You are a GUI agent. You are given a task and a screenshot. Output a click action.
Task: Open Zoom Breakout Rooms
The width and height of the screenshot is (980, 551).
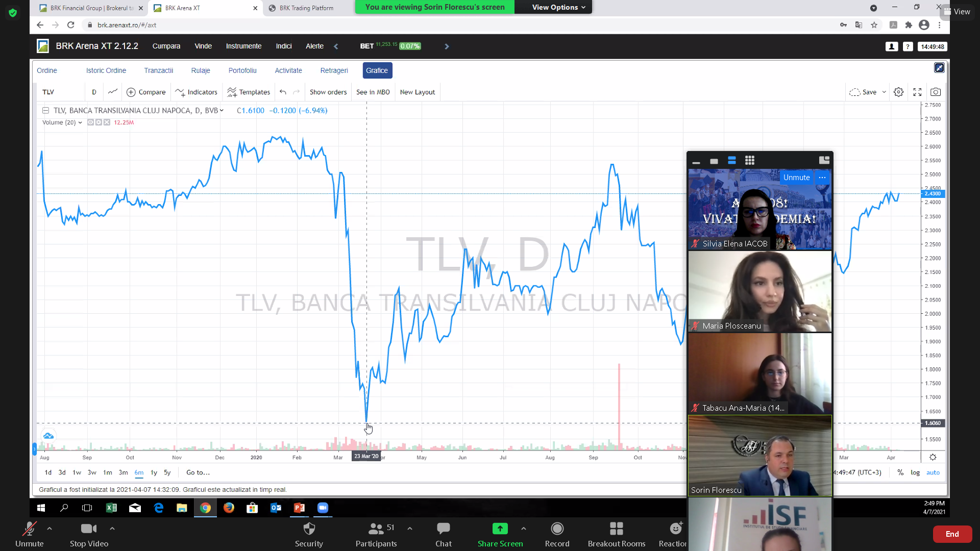pyautogui.click(x=617, y=534)
